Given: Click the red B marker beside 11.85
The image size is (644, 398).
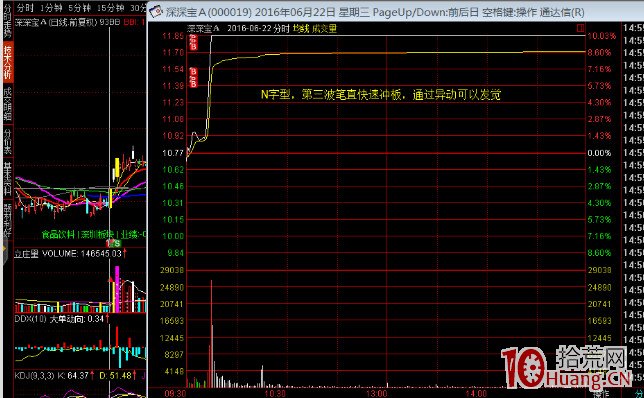Looking at the screenshot, I should pyautogui.click(x=193, y=43).
